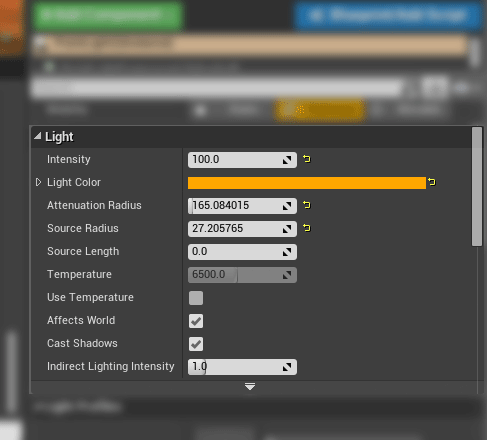The height and width of the screenshot is (440, 487).
Task: Reset Light Color to its default value
Action: [x=432, y=182]
